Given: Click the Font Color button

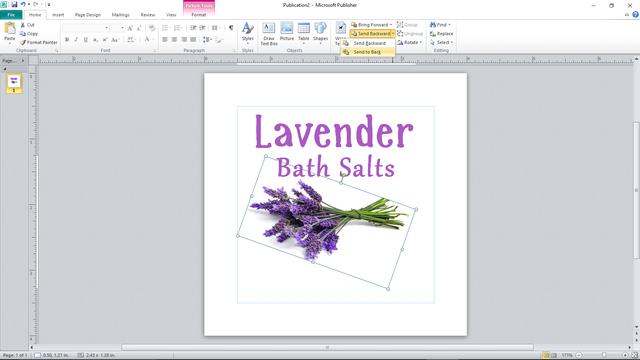Looking at the screenshot, I should pyautogui.click(x=148, y=39).
